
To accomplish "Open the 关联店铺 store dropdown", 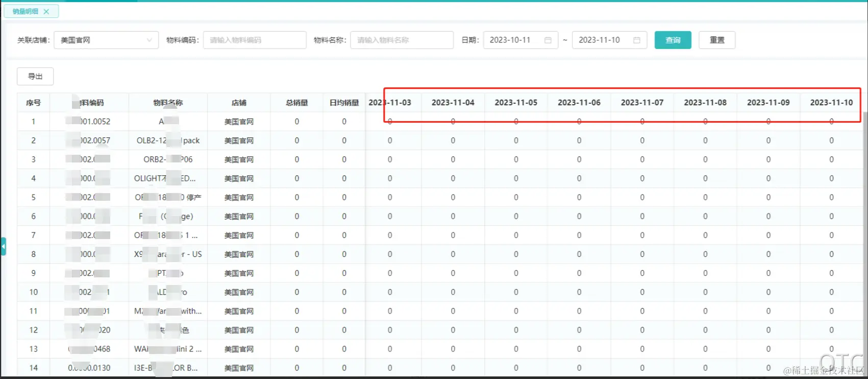I will click(106, 40).
